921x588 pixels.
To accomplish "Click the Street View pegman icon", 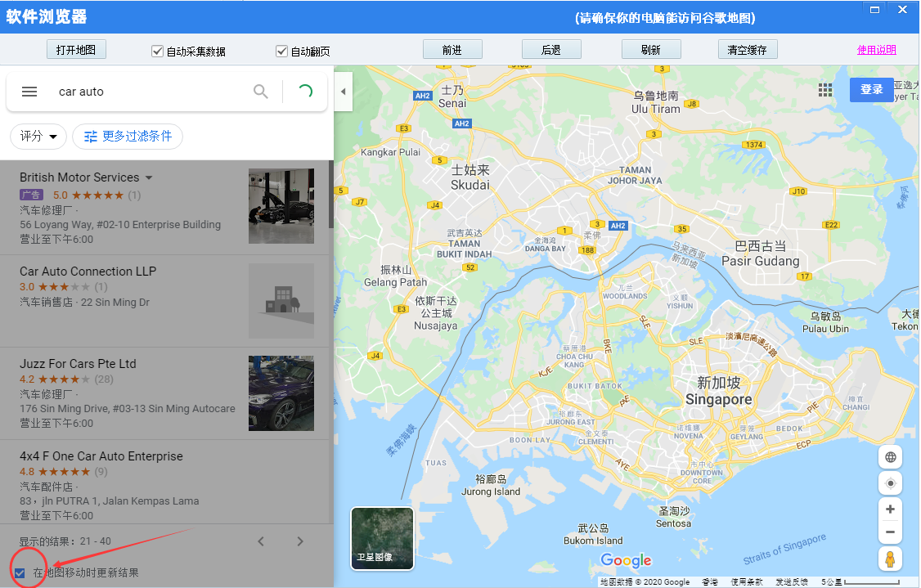I will 891,559.
